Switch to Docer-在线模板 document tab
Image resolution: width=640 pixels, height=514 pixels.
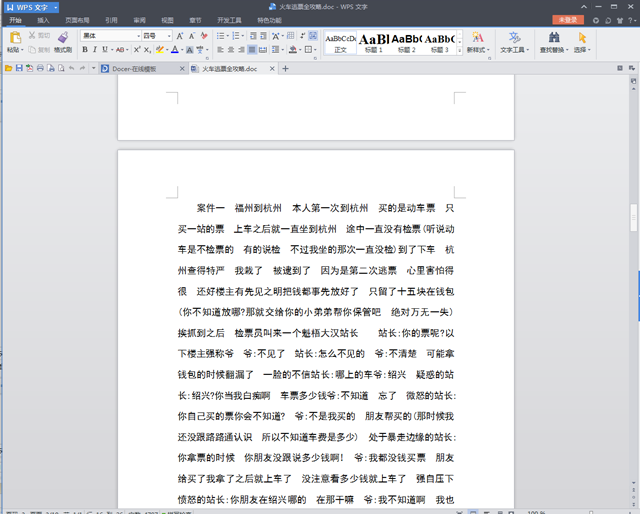(x=143, y=69)
